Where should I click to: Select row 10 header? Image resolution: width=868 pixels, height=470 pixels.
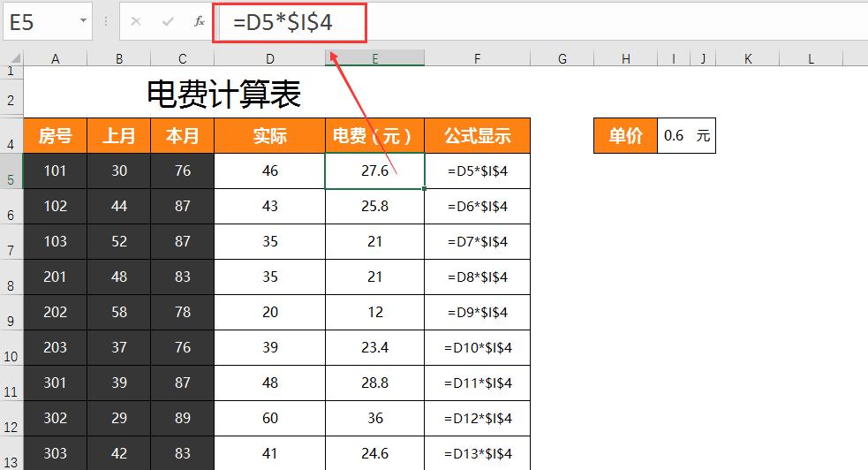point(11,348)
